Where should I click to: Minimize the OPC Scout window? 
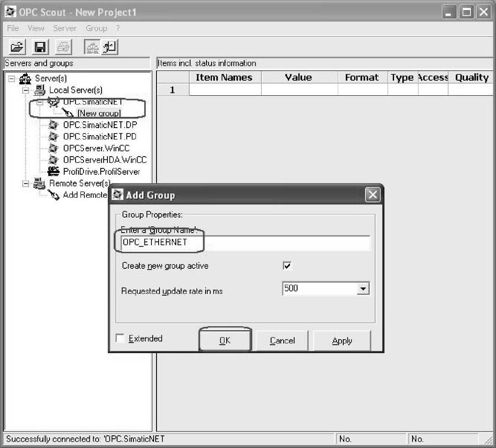pos(449,12)
